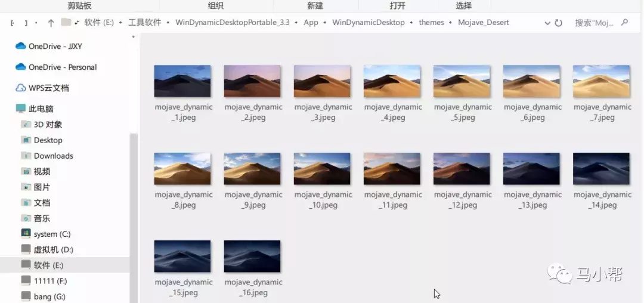The width and height of the screenshot is (644, 303).
Task: Open thumbnail mojave_dynamic_1.jpeg
Action: tap(182, 81)
